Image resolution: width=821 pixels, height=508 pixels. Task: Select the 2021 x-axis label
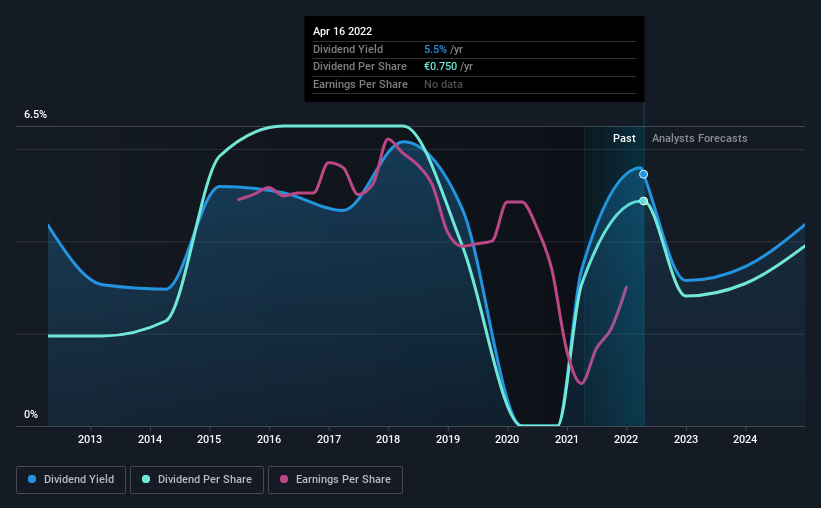pyautogui.click(x=567, y=439)
